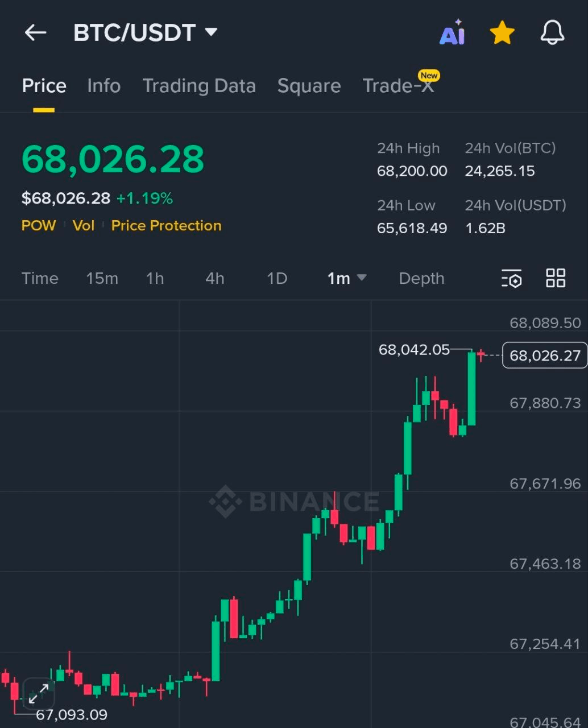Image resolution: width=588 pixels, height=728 pixels.
Task: Open the Trading Data tab
Action: click(x=198, y=86)
